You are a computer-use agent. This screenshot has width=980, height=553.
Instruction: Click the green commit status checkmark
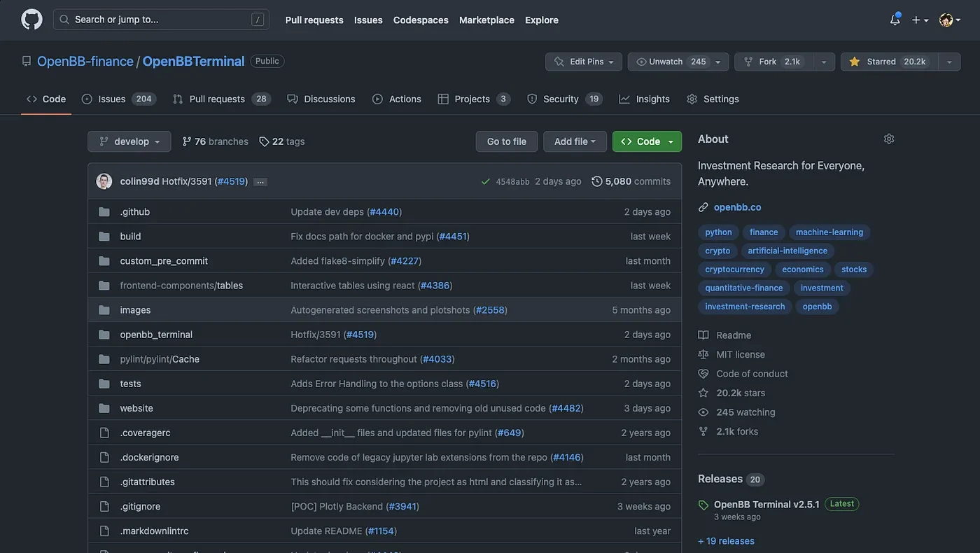coord(485,181)
